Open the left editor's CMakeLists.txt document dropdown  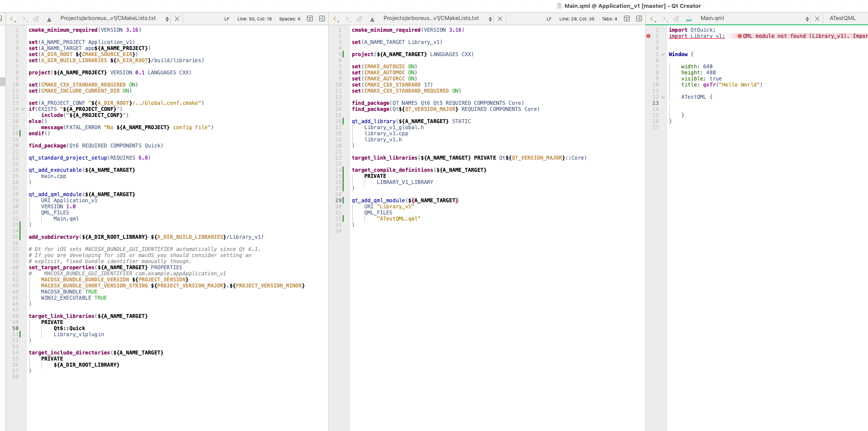167,19
